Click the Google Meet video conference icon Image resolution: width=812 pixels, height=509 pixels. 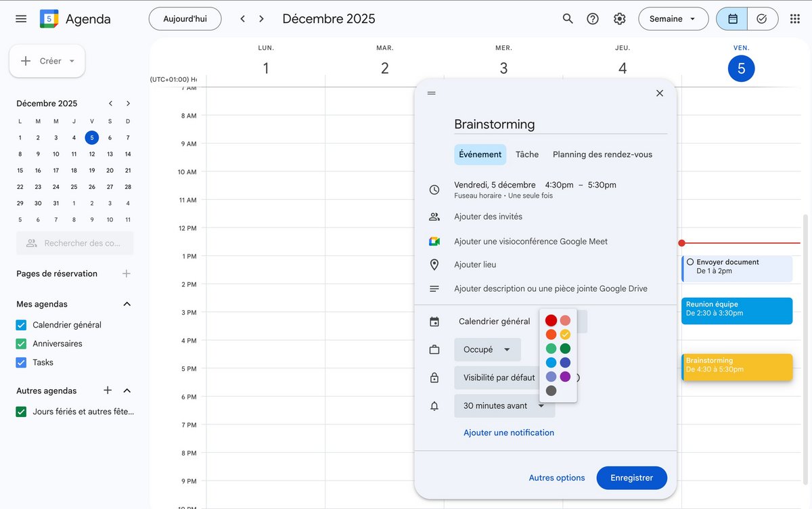point(434,242)
